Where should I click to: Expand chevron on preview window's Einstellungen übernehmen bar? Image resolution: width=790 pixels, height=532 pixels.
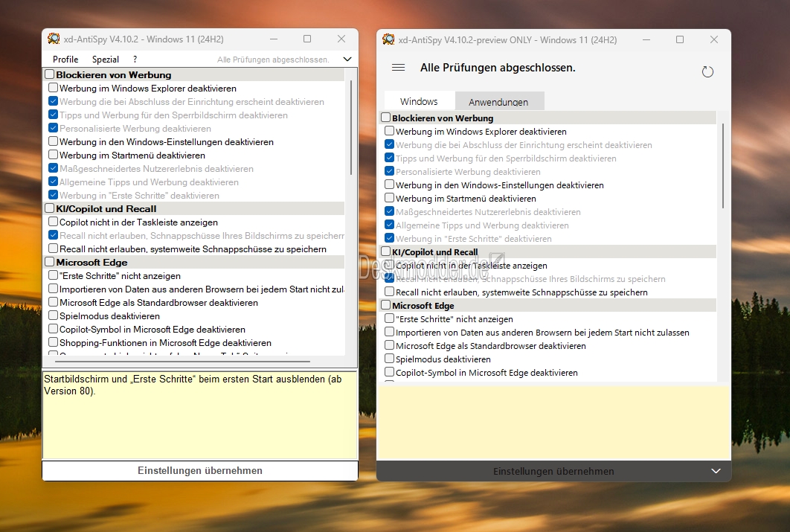coord(716,471)
